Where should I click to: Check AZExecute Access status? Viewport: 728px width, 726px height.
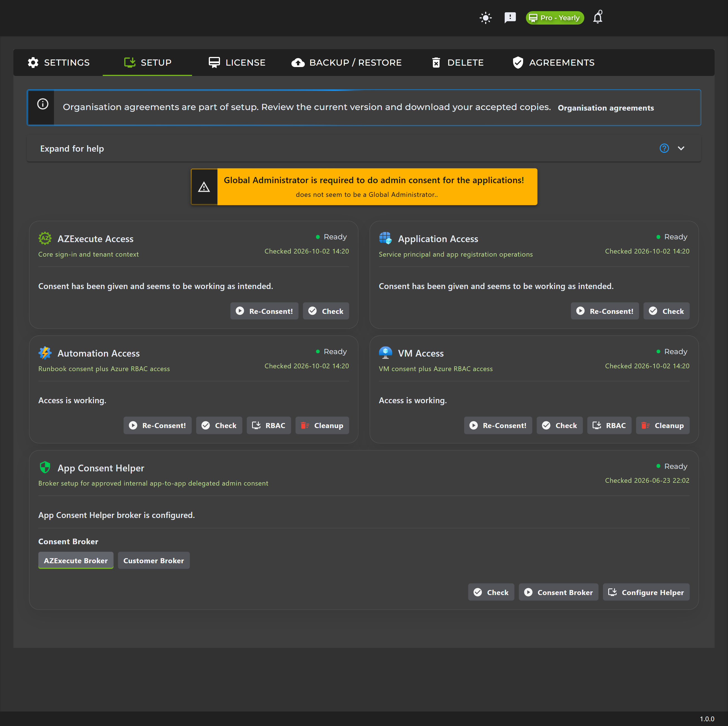point(326,311)
